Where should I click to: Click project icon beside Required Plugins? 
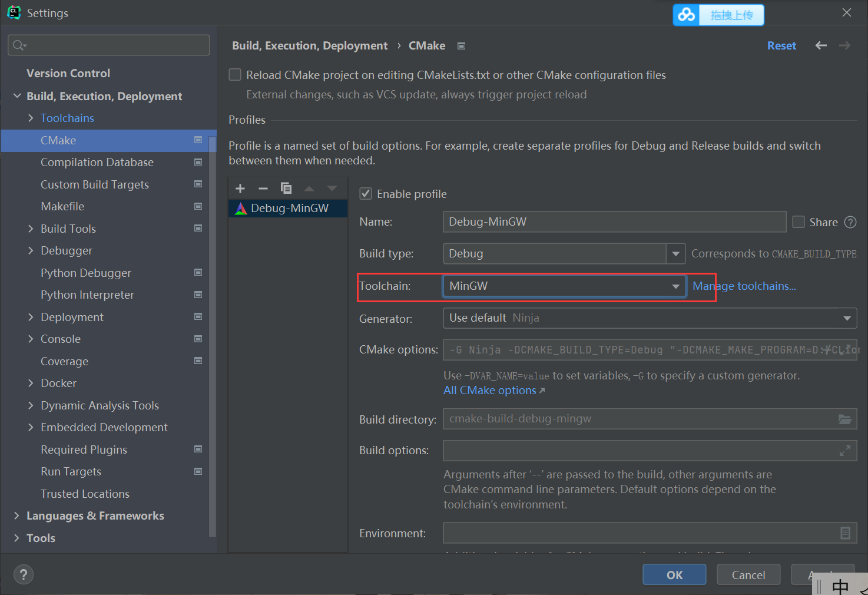point(198,449)
